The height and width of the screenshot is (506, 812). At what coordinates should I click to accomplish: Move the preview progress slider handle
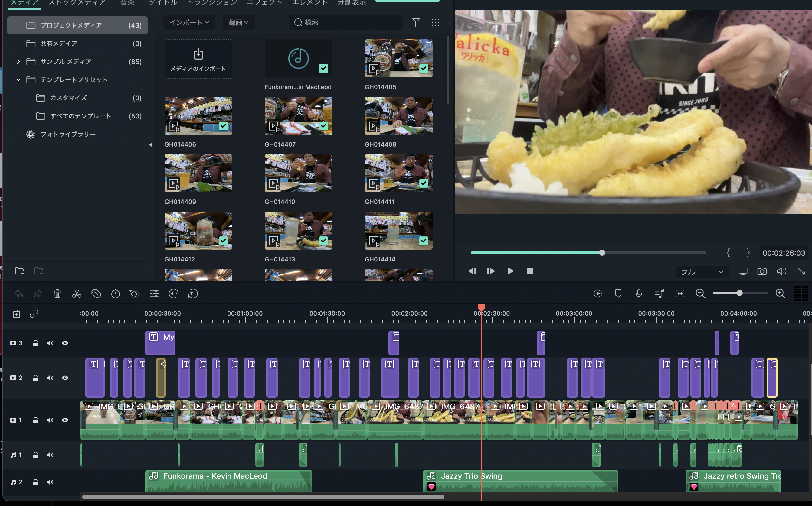coord(602,253)
